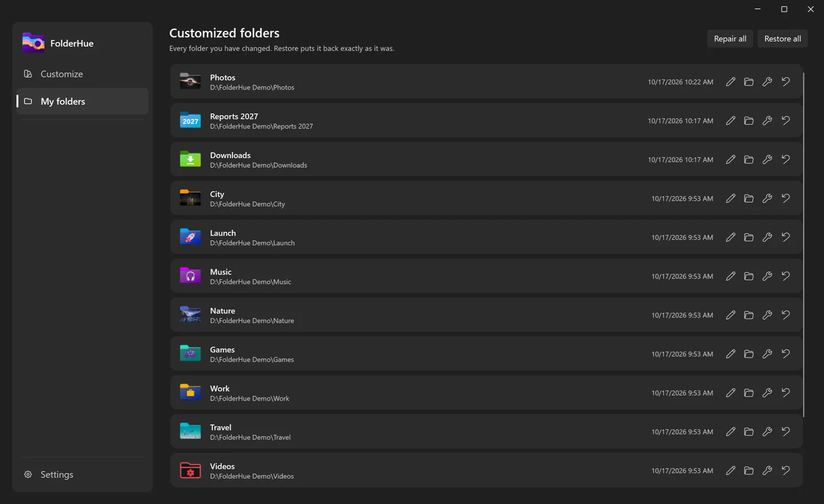
Task: Repair the Games folder wrench icon
Action: coord(767,354)
